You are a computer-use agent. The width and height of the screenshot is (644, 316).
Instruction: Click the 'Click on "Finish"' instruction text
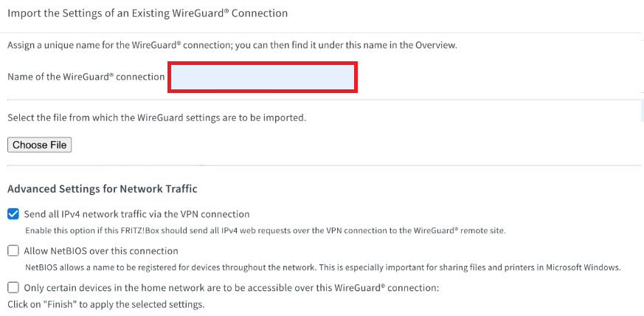tap(105, 304)
